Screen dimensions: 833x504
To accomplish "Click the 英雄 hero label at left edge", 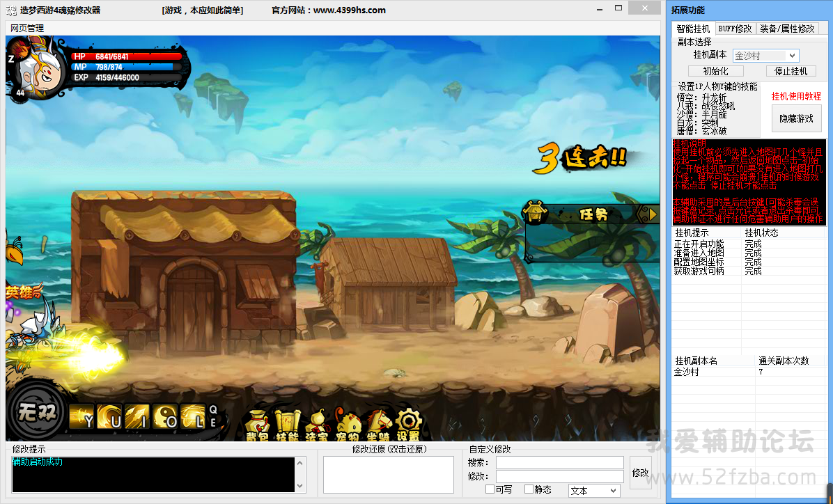I will click(24, 292).
